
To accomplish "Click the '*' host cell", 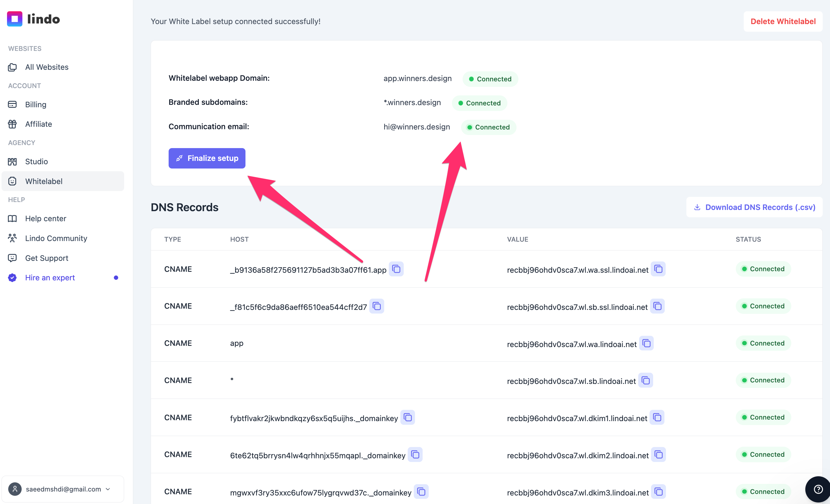I will [x=232, y=380].
